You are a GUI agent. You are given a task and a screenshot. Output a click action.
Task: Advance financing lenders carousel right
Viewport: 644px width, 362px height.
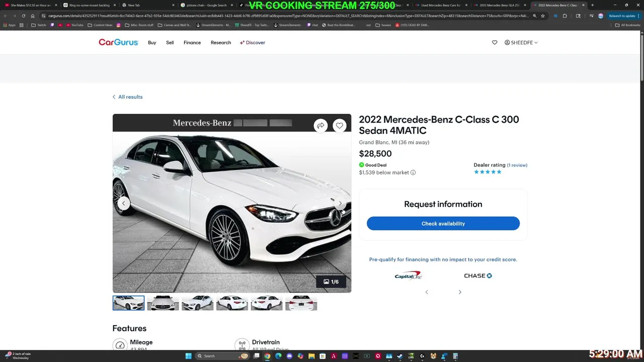pos(460,292)
